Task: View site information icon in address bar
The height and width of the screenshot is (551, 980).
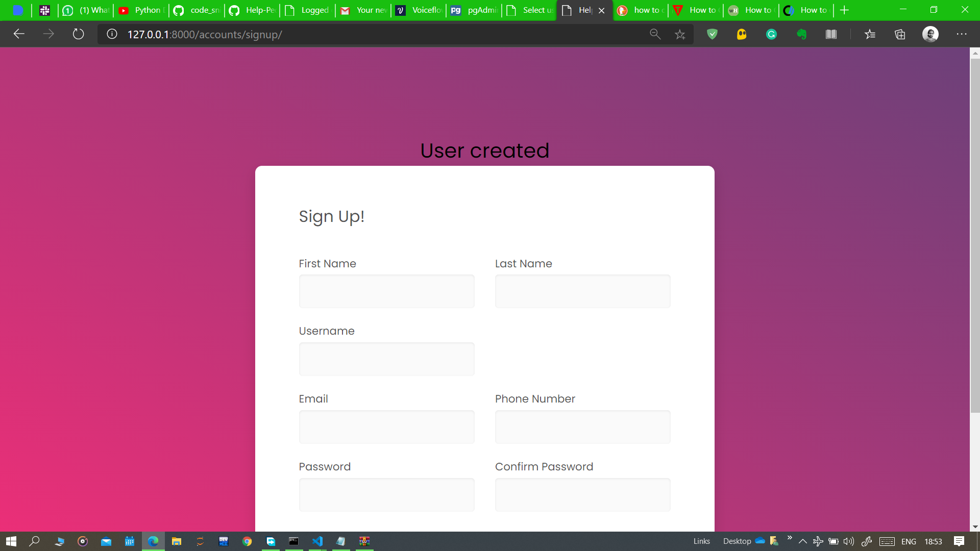Action: pyautogui.click(x=112, y=34)
